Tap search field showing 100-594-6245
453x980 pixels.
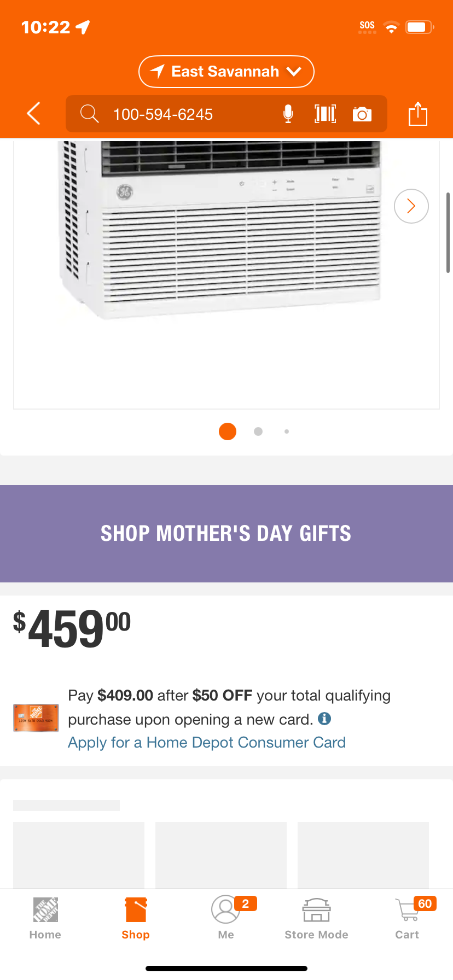(x=186, y=114)
